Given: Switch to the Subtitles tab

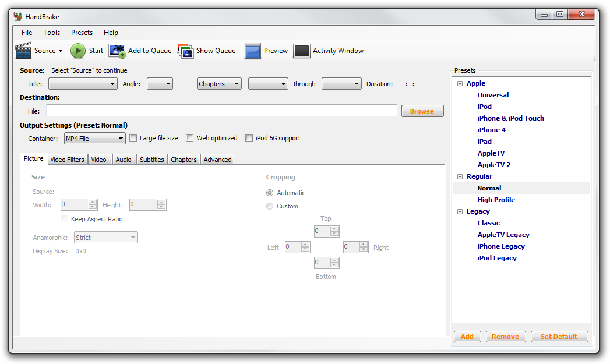Looking at the screenshot, I should (x=152, y=160).
